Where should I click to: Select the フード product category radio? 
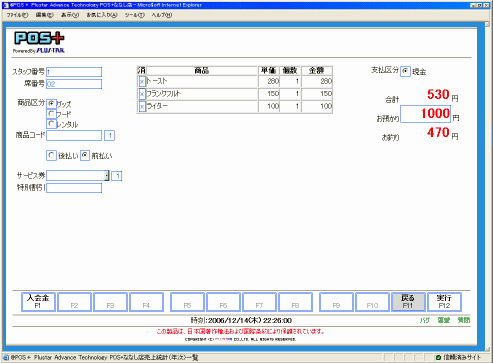(51, 114)
